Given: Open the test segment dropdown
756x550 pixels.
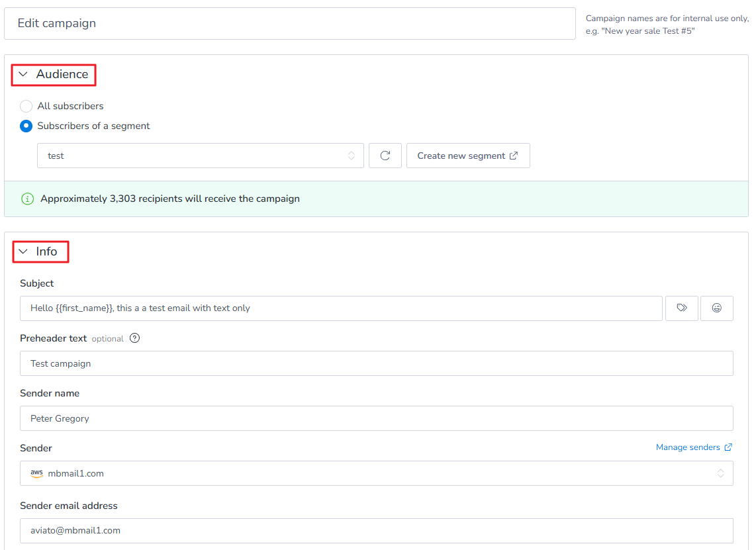Looking at the screenshot, I should coord(200,156).
